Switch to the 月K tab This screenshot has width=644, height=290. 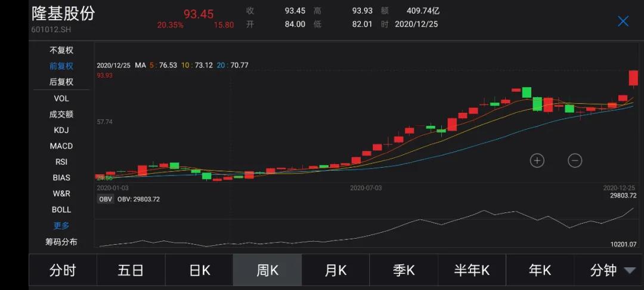(336, 270)
